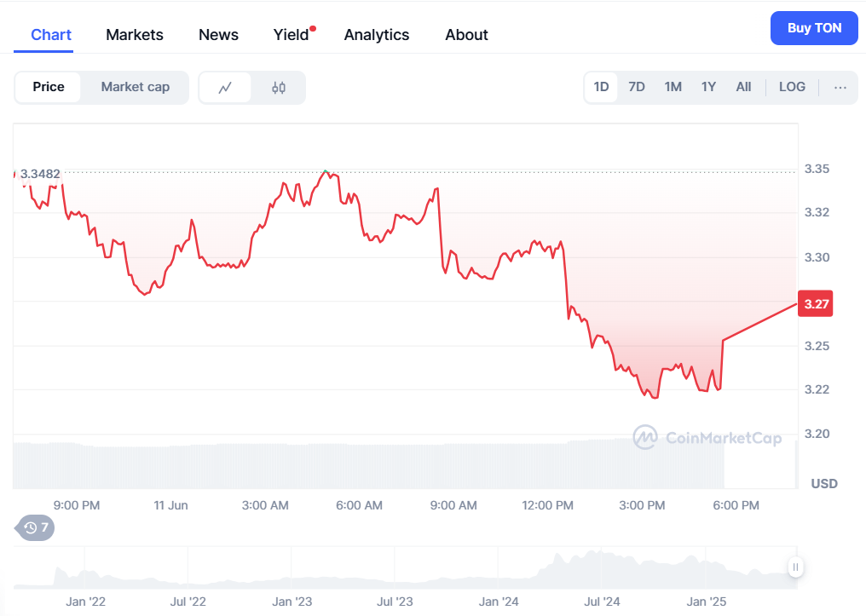Open the Yield tab
The width and height of the screenshot is (866, 616).
click(292, 35)
